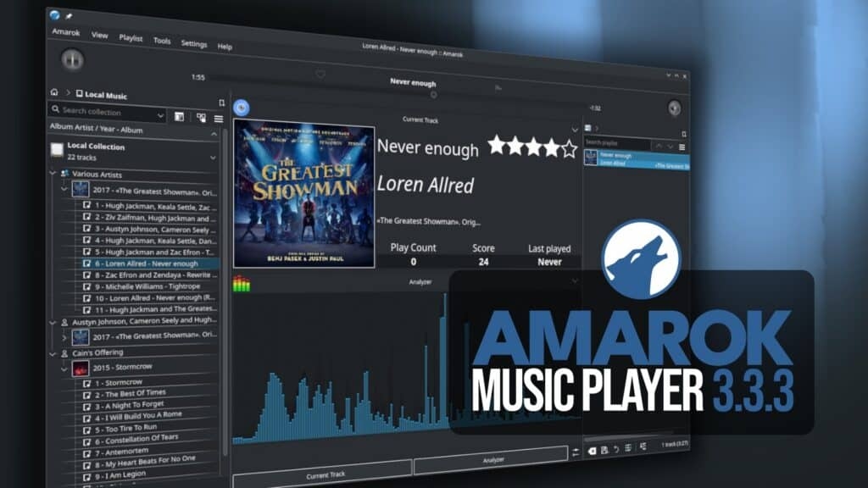Open the playlist search options hamburger menu
This screenshot has height=488, width=868.
[x=682, y=147]
